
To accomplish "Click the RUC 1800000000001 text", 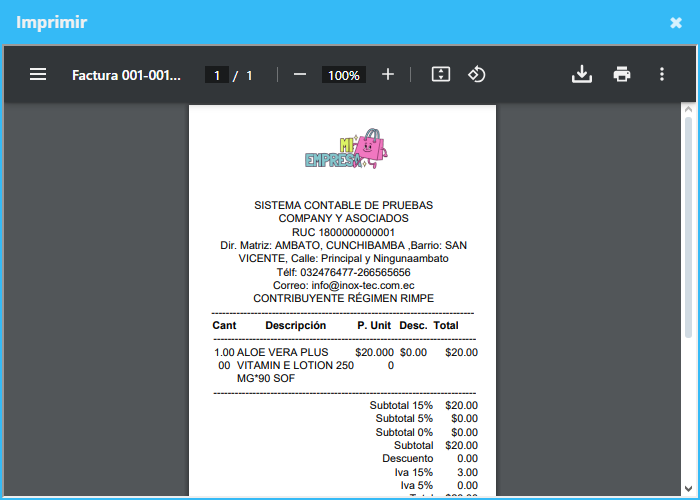I will (x=343, y=232).
